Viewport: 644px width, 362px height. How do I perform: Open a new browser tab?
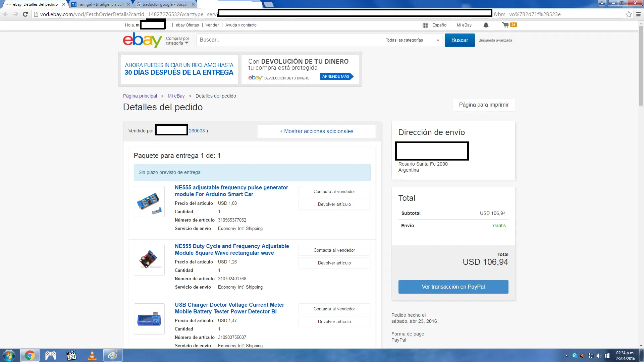tap(268, 4)
